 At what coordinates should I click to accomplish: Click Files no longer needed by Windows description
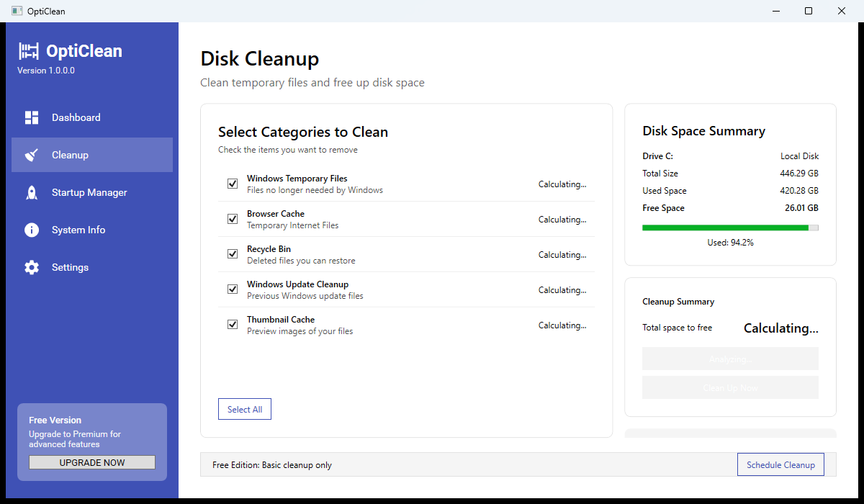pos(315,190)
